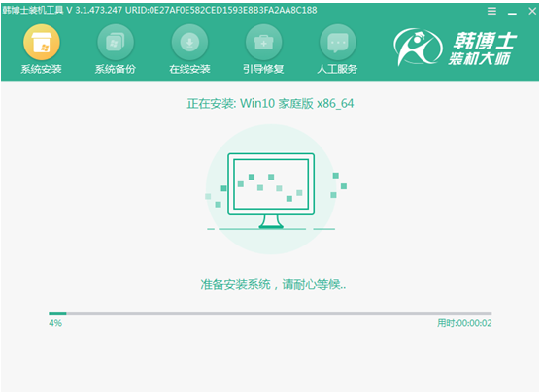This screenshot has height=392, width=542.
Task: Click the 韩博士 logo emblem
Action: click(x=418, y=47)
